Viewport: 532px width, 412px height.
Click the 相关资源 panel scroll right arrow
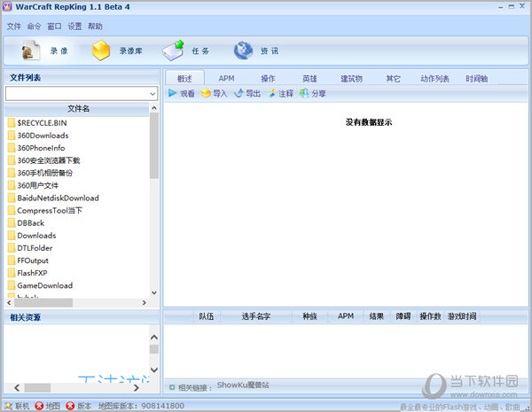point(136,387)
